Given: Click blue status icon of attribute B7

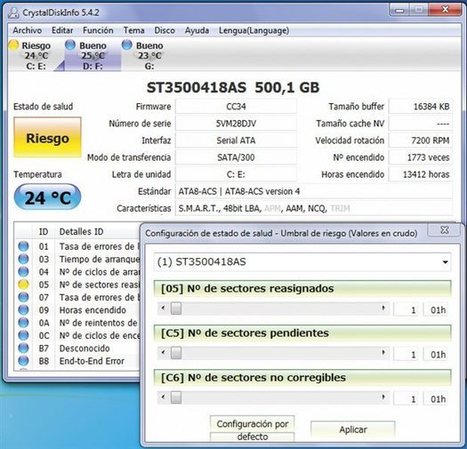Looking at the screenshot, I should (23, 348).
